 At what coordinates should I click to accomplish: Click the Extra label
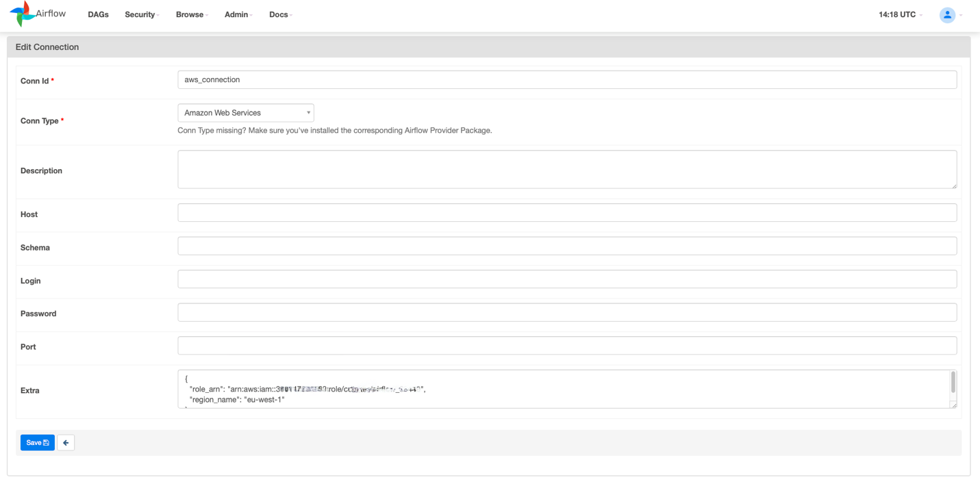pos(30,390)
